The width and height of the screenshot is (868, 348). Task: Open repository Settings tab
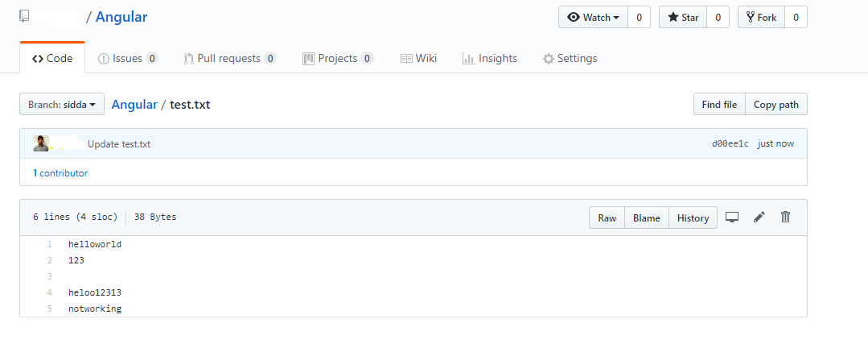[570, 58]
